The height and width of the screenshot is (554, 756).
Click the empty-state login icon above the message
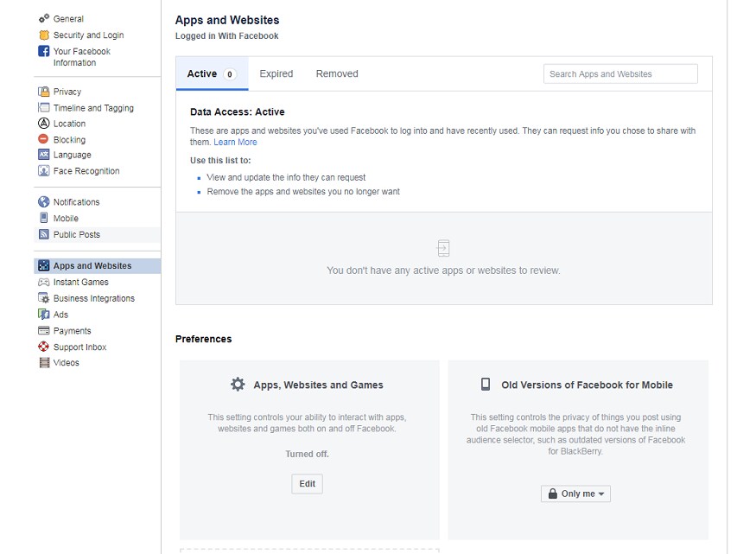443,248
